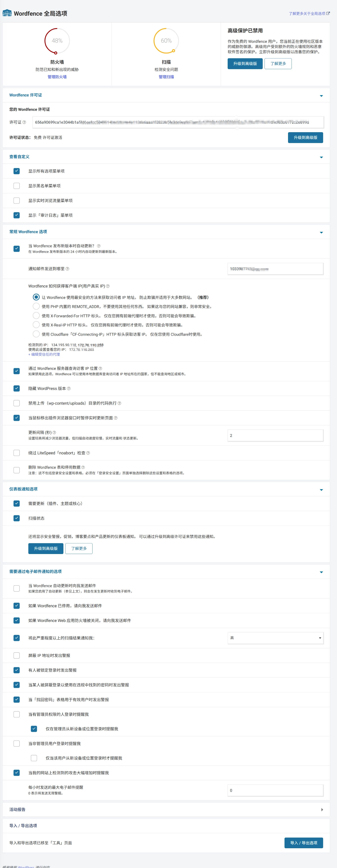Click help icon for LiteSpeed noabort 检查
337x868 pixels.
(x=88, y=453)
